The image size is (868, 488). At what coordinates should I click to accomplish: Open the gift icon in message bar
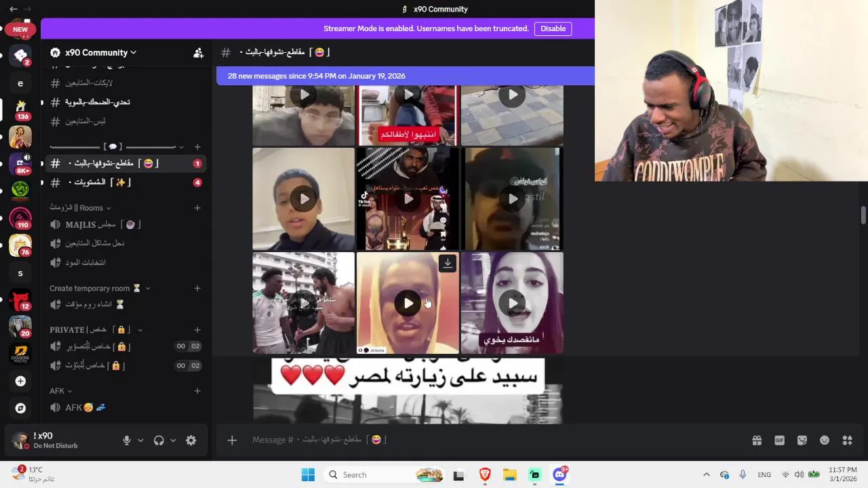(757, 441)
